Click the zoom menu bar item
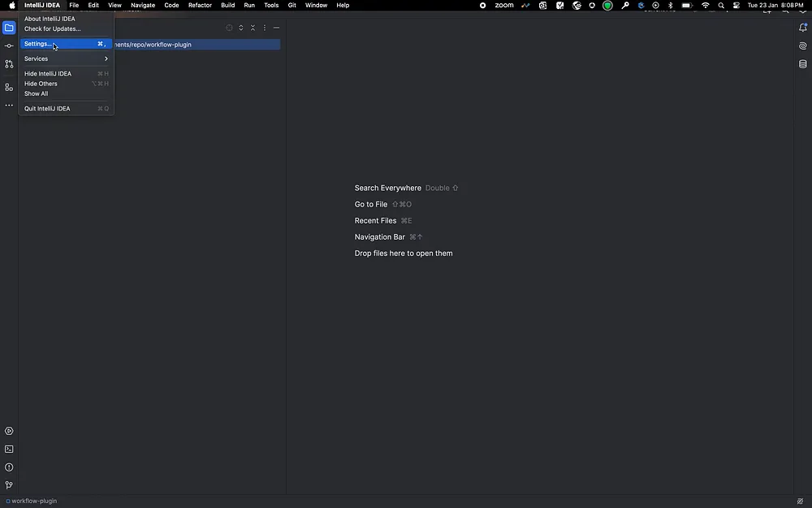Screen dimensions: 812x508 [x=504, y=5]
